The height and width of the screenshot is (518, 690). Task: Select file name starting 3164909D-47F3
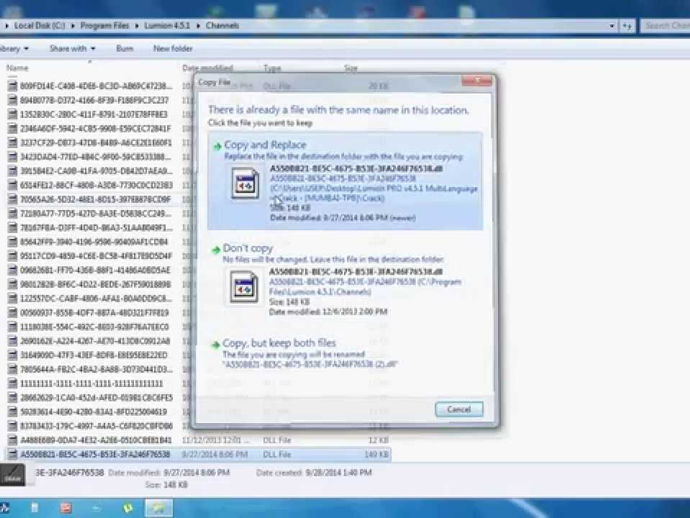pos(94,355)
